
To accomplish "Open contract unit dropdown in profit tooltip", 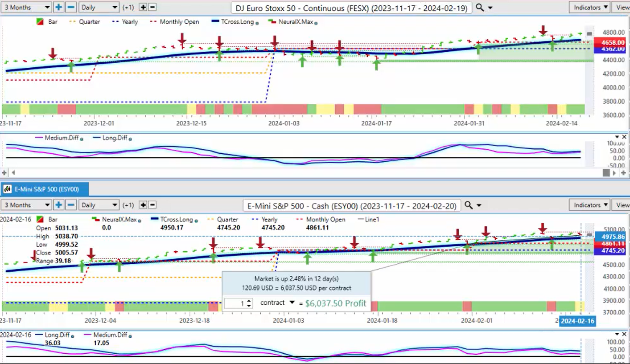I will (x=292, y=303).
